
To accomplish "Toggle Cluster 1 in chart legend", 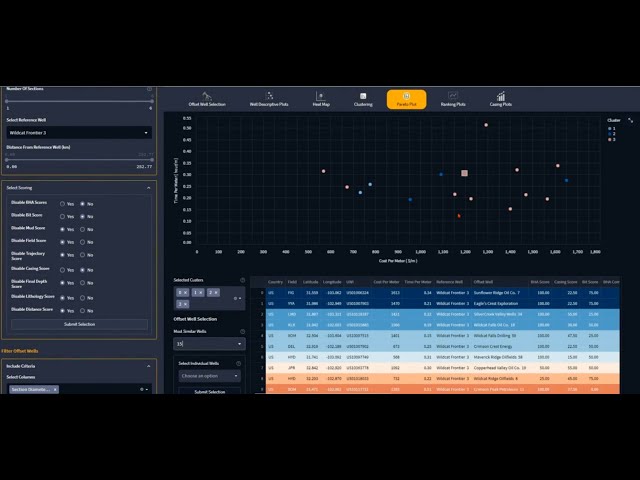I will point(611,129).
